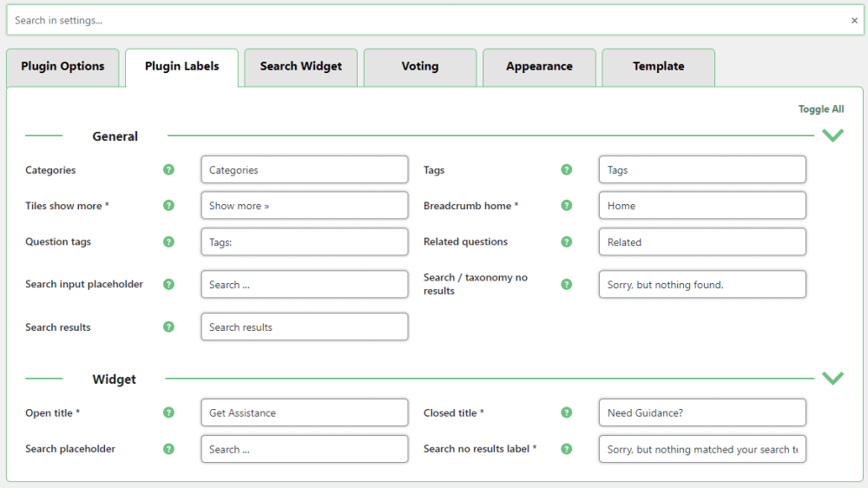Open the Appearance tab
Image resolution: width=868 pixels, height=488 pixels.
coord(539,67)
